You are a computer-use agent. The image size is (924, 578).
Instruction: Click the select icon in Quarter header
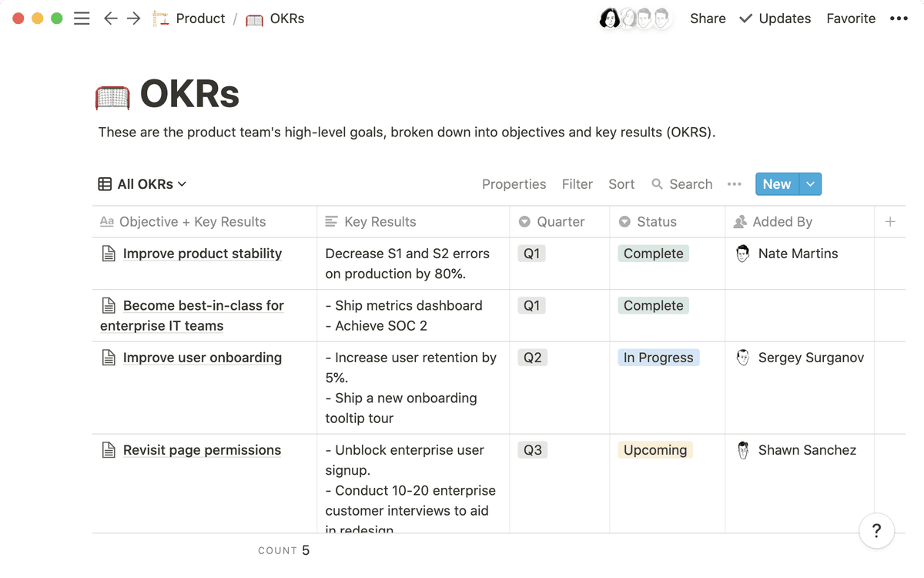(x=524, y=222)
